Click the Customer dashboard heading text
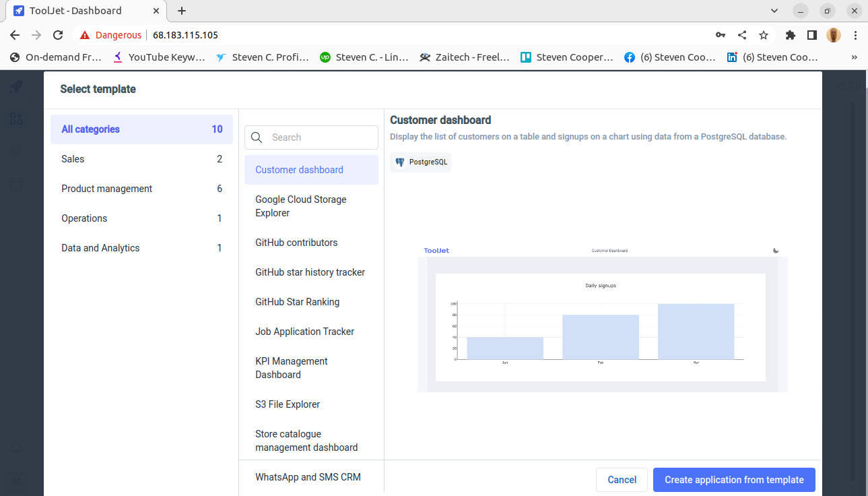Screen dimensions: 868x496 pos(440,120)
